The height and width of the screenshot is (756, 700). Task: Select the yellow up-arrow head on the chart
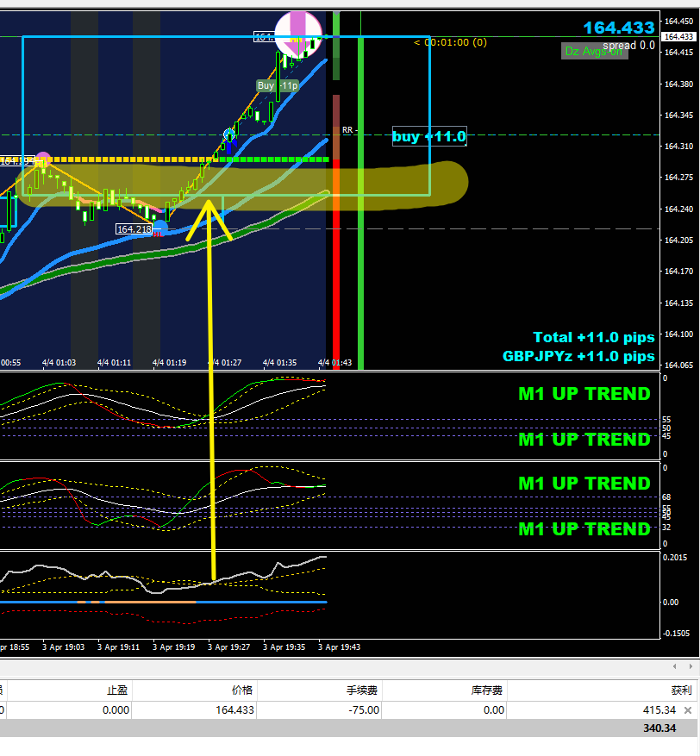[x=209, y=219]
